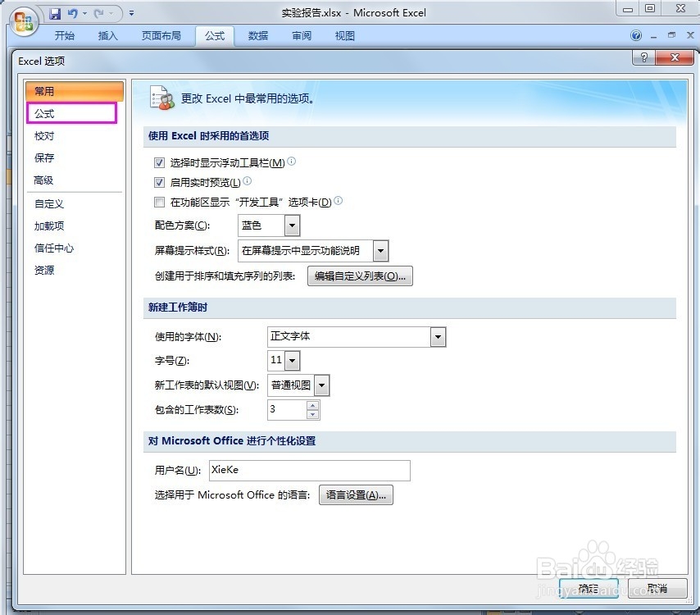The image size is (700, 615).
Task: Select 常用 in options sidebar
Action: pyautogui.click(x=75, y=91)
